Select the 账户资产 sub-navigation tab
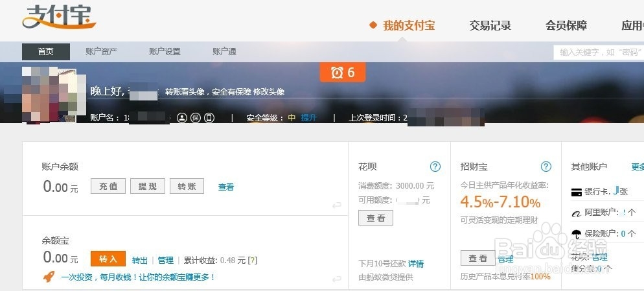This screenshot has width=644, height=291. 101,52
